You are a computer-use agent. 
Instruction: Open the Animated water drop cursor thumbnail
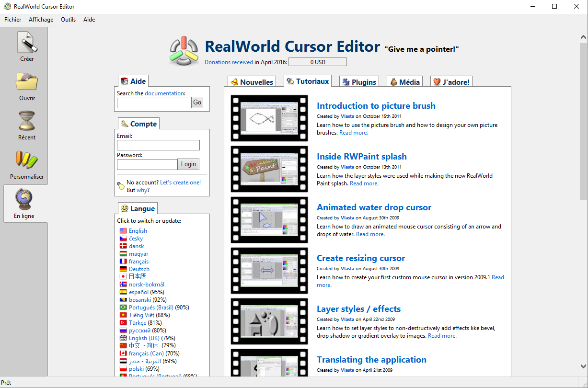point(269,220)
